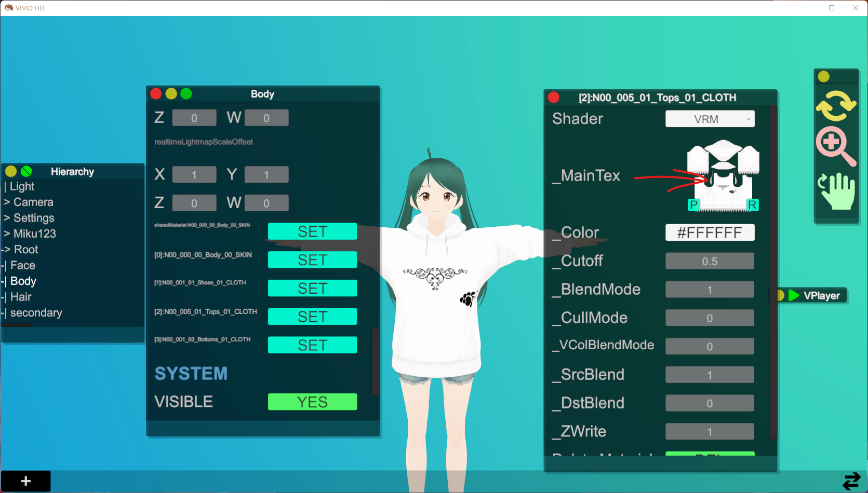Click the _BlendMode value field
This screenshot has height=493, width=868.
click(710, 290)
